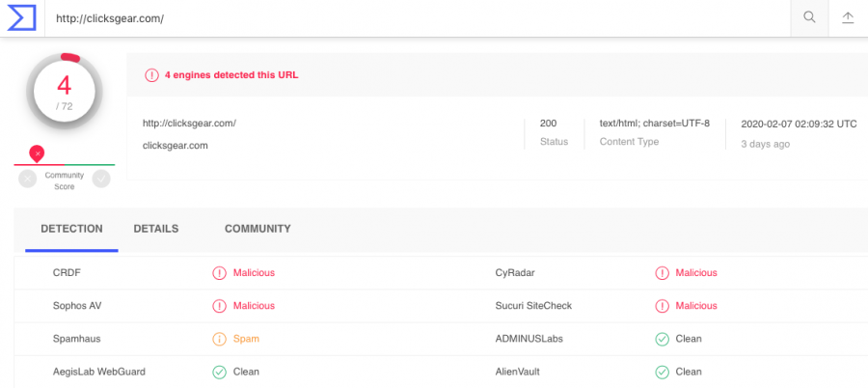868x388 pixels.
Task: Click the alert icon beside '4 engines detected'
Action: [151, 75]
